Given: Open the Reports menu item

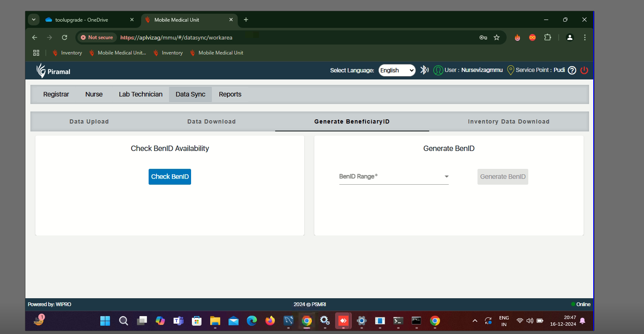Looking at the screenshot, I should coord(230,94).
